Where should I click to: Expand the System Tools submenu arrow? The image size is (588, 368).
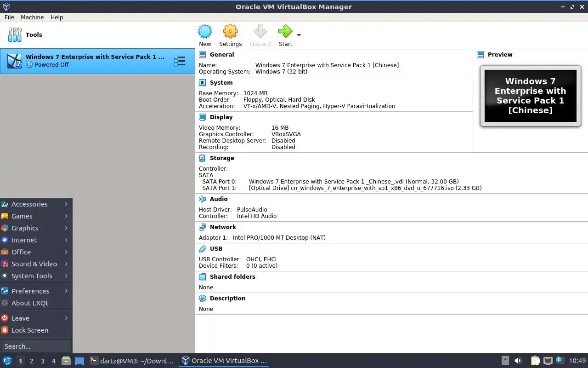pyautogui.click(x=66, y=276)
